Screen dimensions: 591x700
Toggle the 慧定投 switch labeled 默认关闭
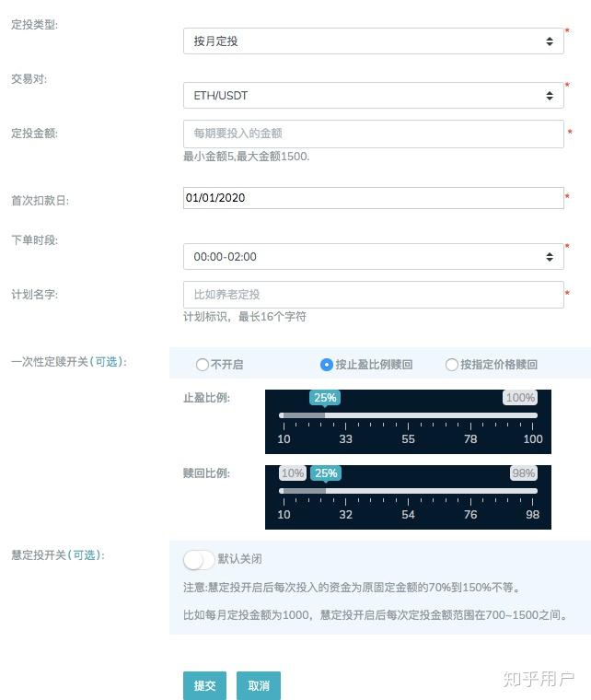[x=199, y=559]
